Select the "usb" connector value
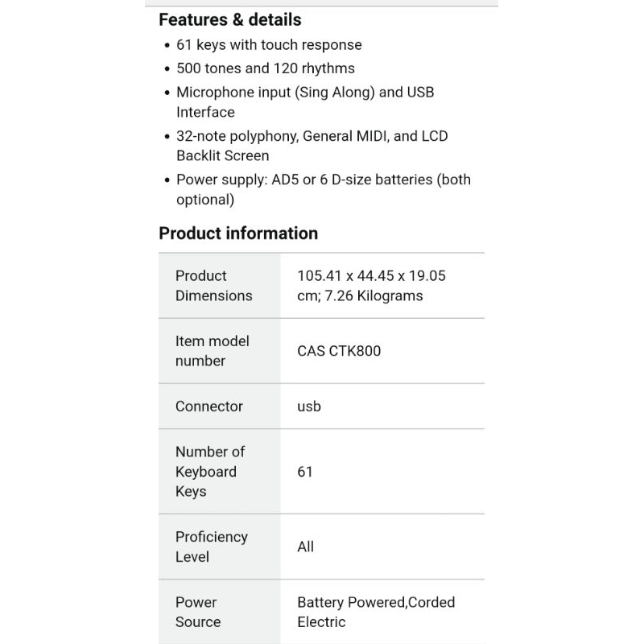Image resolution: width=644 pixels, height=644 pixels. (309, 407)
